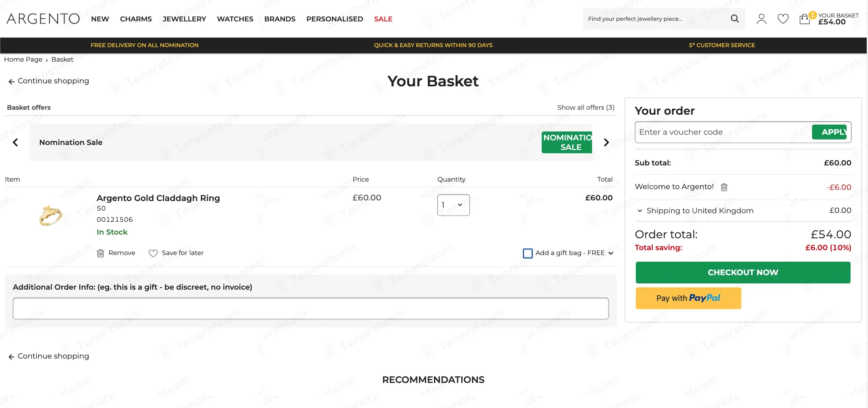Viewport: 868px width, 408px height.
Task: Click CHECKOUT NOW
Action: point(743,273)
